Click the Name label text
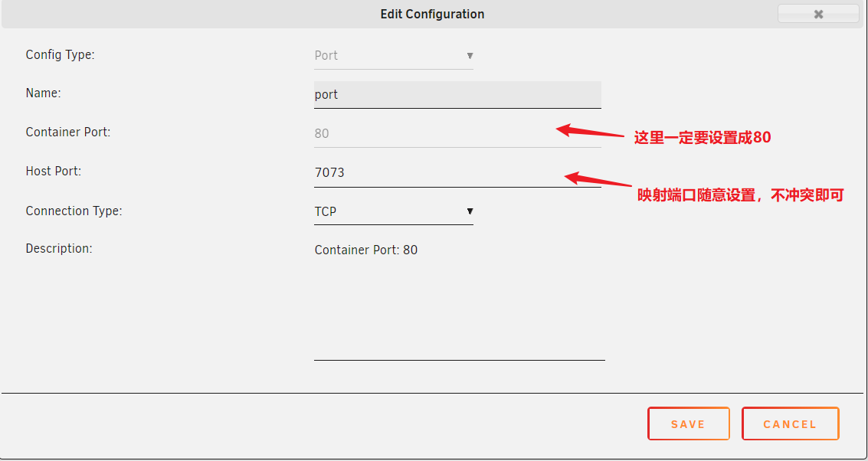 pyautogui.click(x=43, y=93)
